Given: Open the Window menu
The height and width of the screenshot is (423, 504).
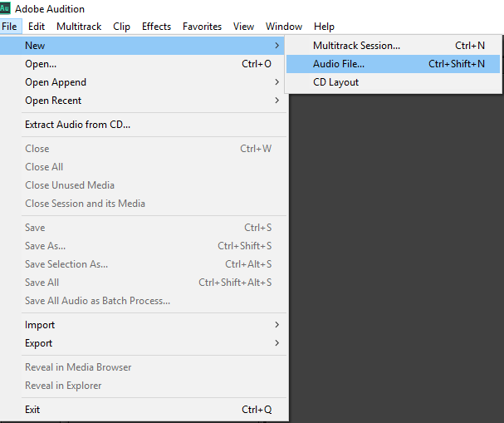Looking at the screenshot, I should 284,27.
